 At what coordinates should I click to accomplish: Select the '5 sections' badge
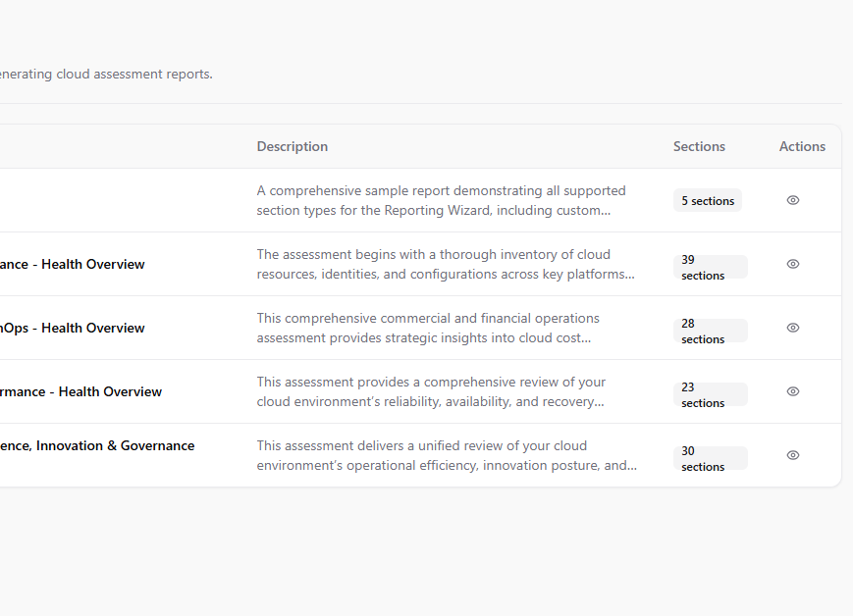[x=707, y=201]
